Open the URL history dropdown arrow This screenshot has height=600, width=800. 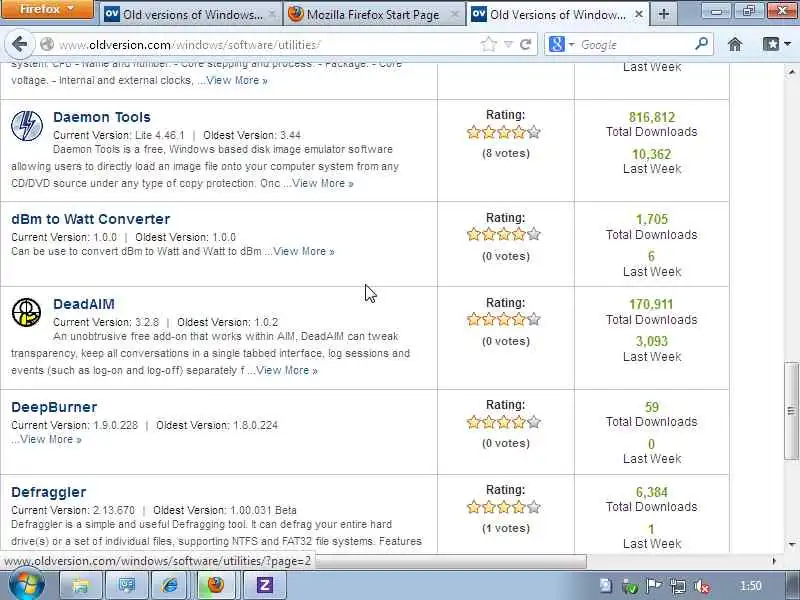pos(508,45)
